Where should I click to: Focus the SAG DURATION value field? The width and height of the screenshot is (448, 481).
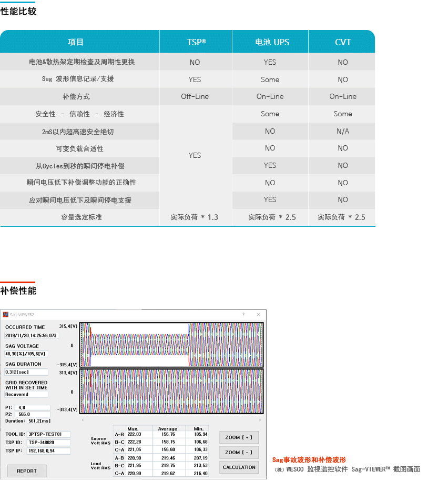pyautogui.click(x=26, y=372)
